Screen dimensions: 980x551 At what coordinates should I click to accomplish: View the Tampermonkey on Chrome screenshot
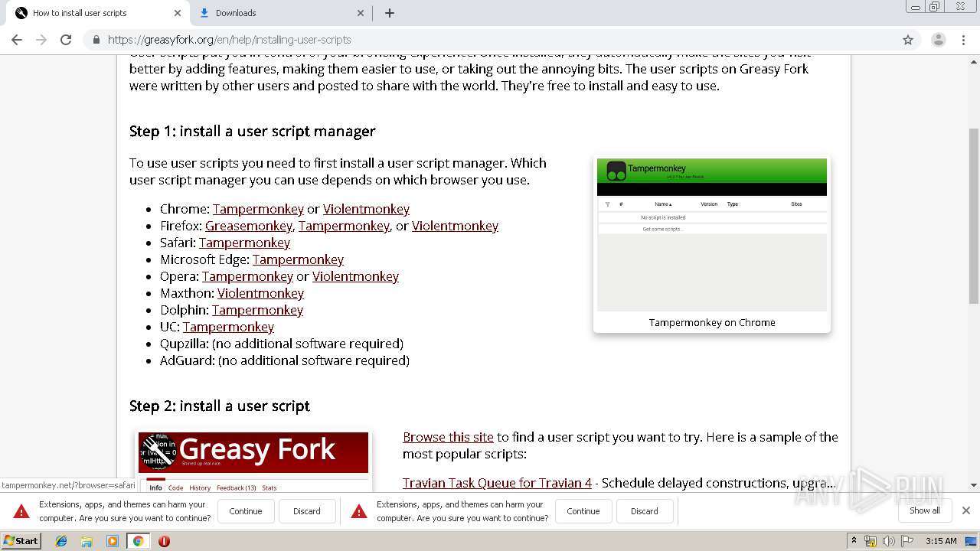[712, 235]
